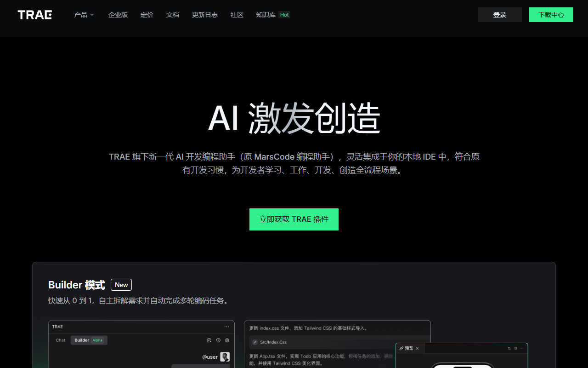Click the New badge beside Builder 模式

coord(121,285)
